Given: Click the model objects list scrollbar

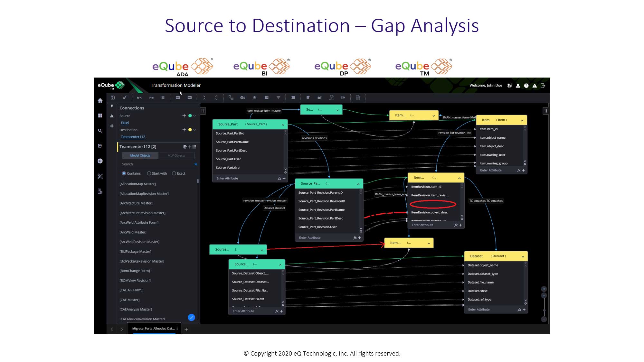Looking at the screenshot, I should click(x=198, y=181).
